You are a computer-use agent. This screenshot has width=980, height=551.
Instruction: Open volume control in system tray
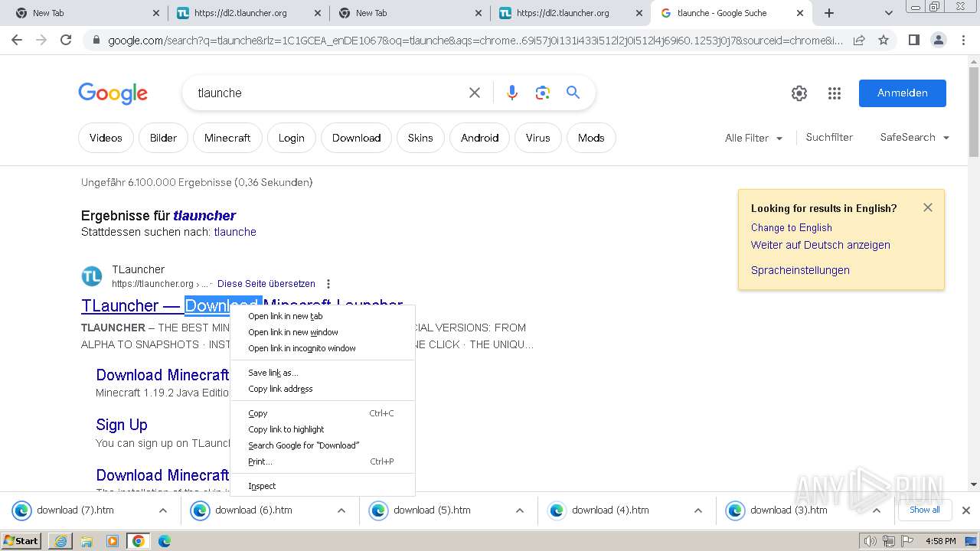click(x=871, y=541)
